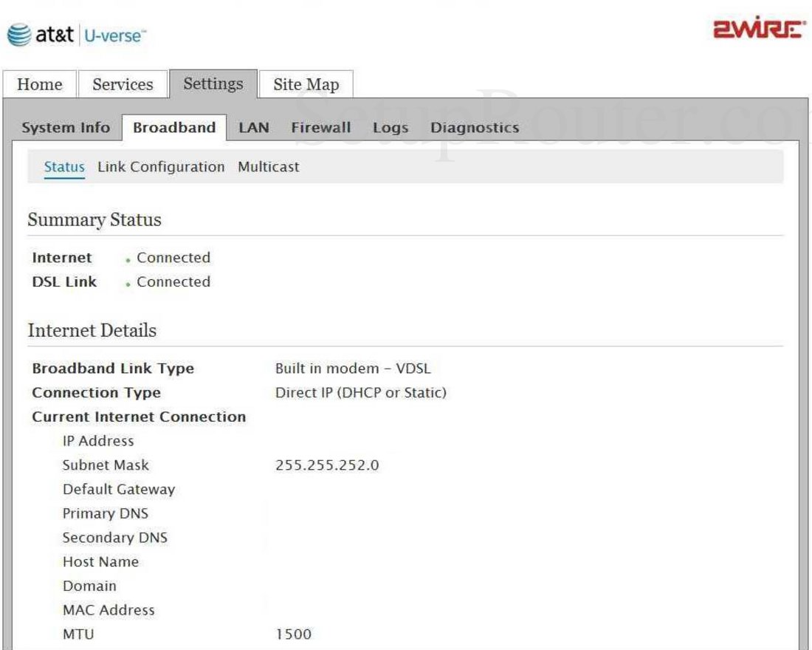
Task: Switch to the System Info subtab
Action: tap(66, 127)
